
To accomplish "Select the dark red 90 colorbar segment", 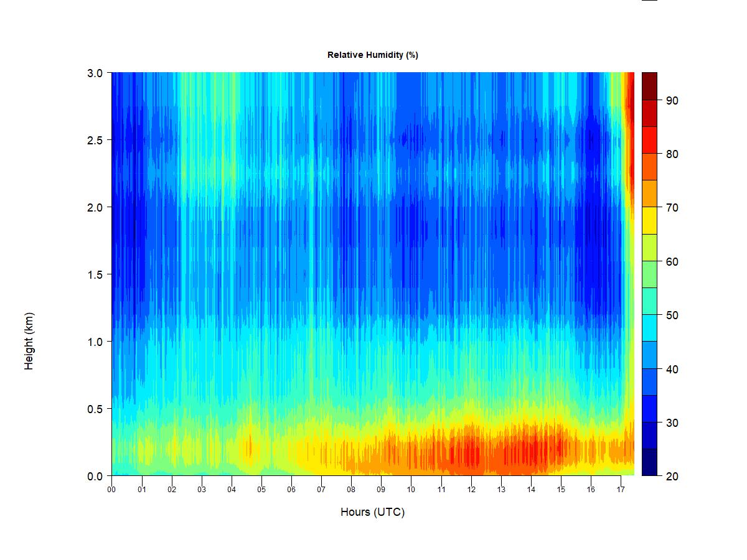I will (649, 86).
